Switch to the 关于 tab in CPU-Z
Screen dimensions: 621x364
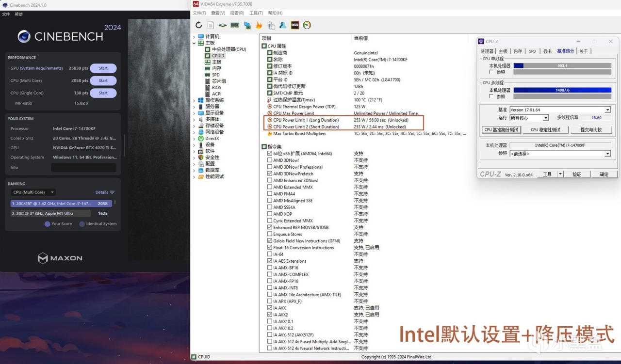point(584,51)
